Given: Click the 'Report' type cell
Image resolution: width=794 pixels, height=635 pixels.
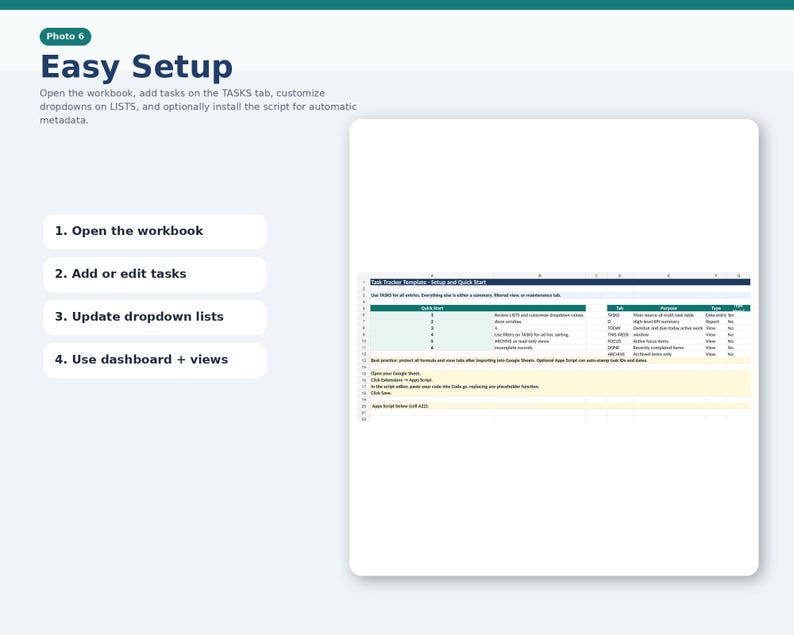Looking at the screenshot, I should tap(716, 322).
